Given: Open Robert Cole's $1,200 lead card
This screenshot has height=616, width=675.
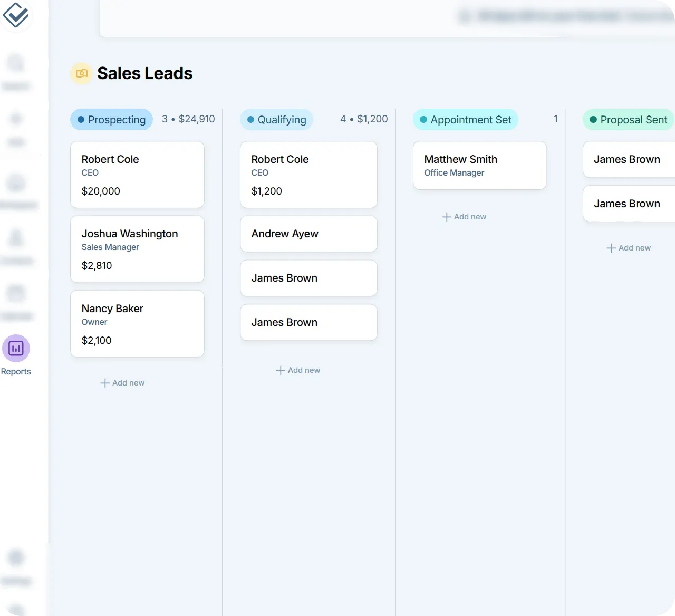Looking at the screenshot, I should [x=308, y=175].
